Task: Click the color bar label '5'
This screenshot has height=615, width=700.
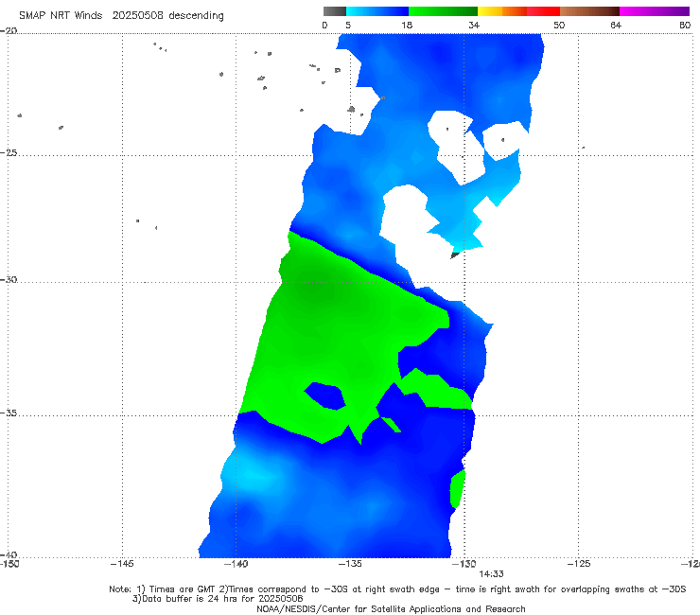Action: [348, 26]
